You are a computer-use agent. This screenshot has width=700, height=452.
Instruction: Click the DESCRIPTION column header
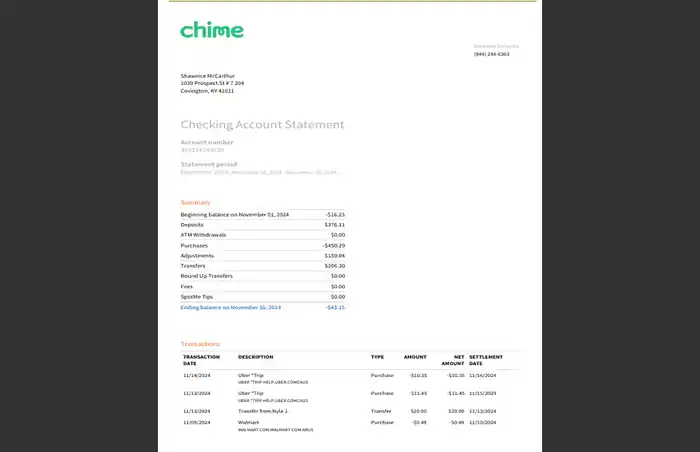tap(255, 357)
